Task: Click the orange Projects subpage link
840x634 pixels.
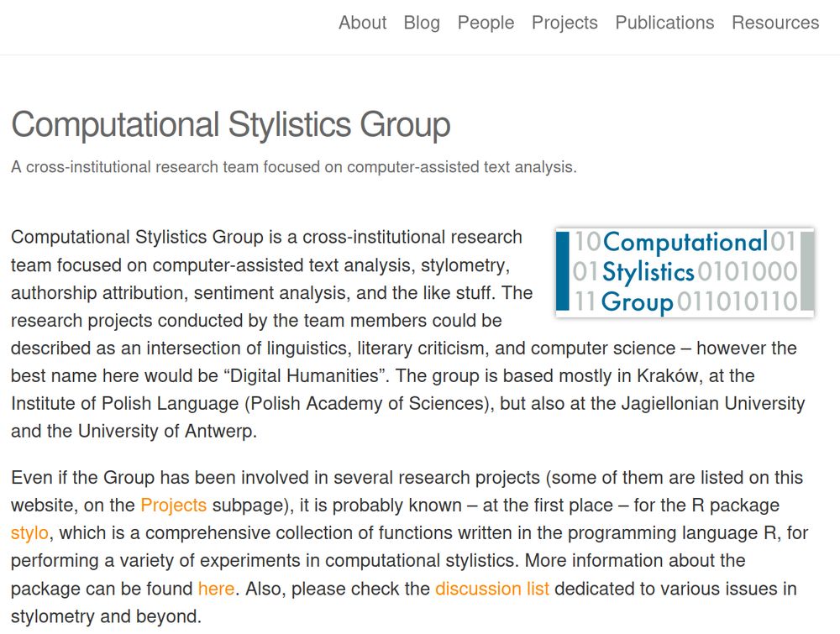Action: coord(174,505)
